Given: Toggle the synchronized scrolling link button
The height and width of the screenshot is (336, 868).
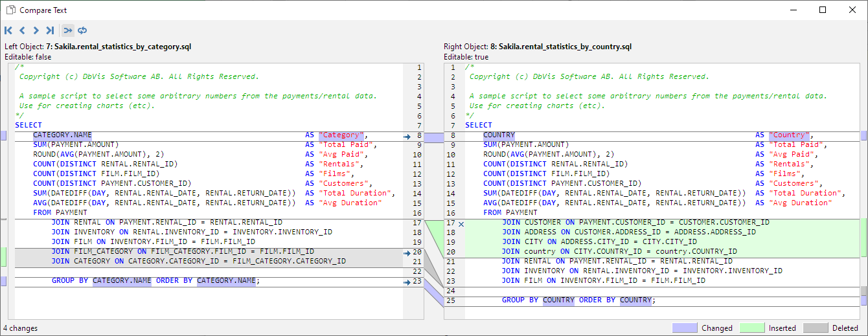Looking at the screenshot, I should 82,30.
